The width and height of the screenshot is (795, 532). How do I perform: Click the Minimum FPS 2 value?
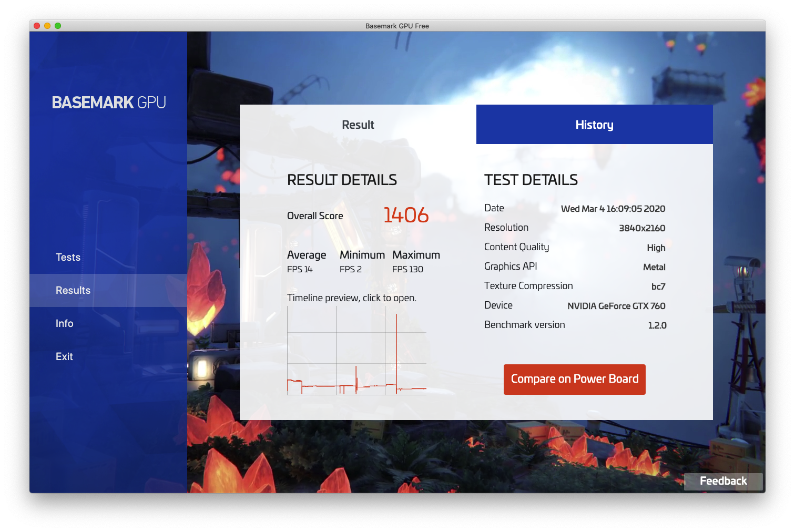click(351, 269)
